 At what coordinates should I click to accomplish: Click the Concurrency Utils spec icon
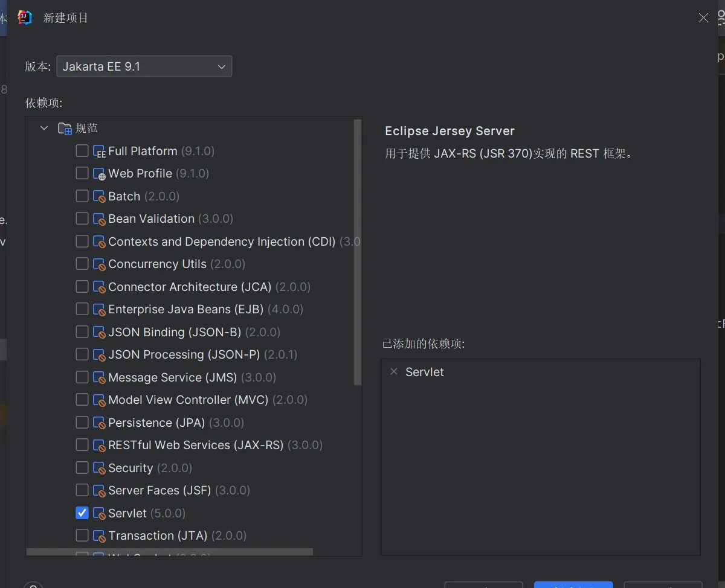tap(99, 264)
